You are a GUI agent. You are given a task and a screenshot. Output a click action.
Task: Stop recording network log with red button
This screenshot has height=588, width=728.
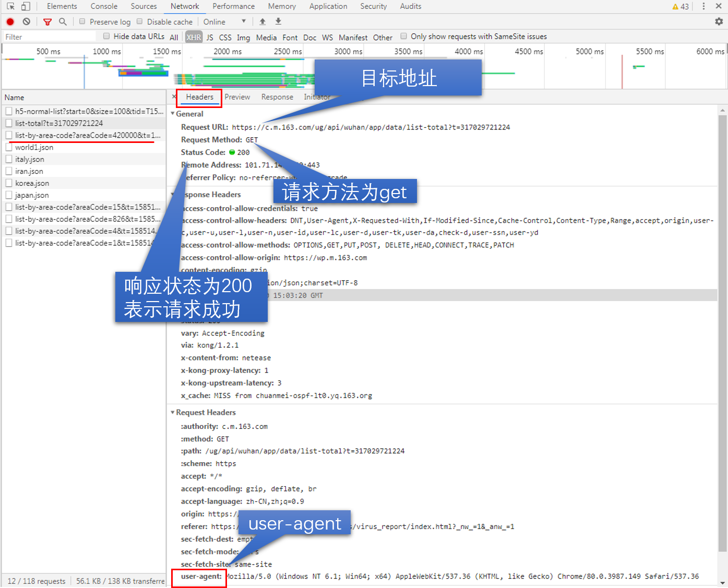point(10,22)
